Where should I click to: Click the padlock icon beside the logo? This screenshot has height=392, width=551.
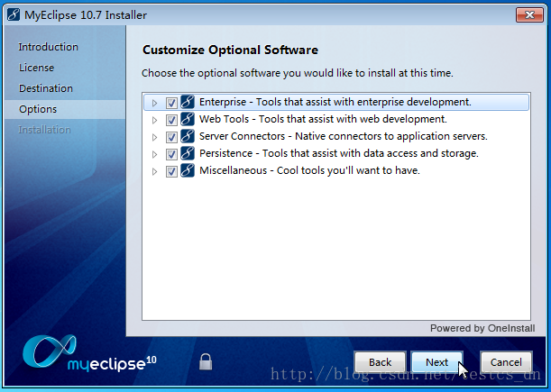206,361
